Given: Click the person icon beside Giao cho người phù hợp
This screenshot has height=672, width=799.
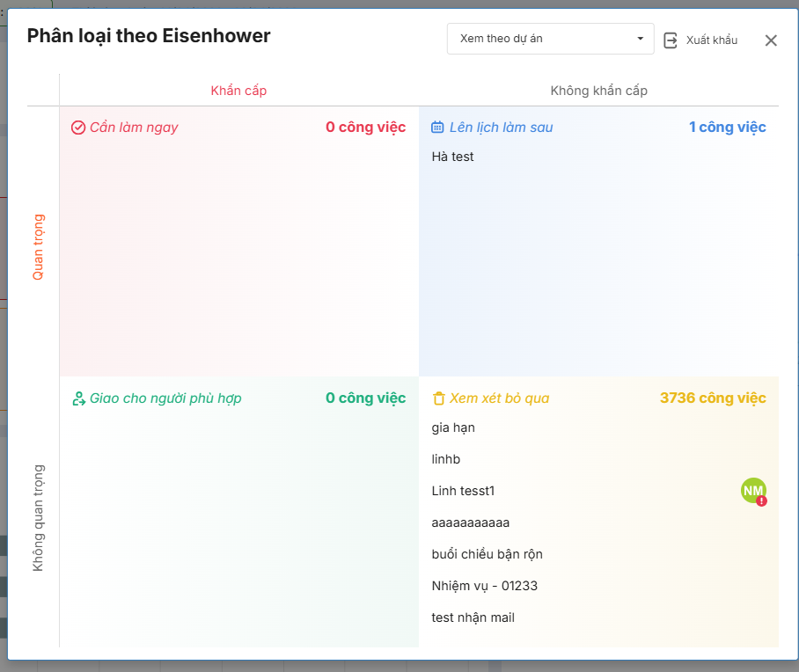Looking at the screenshot, I should [x=78, y=398].
